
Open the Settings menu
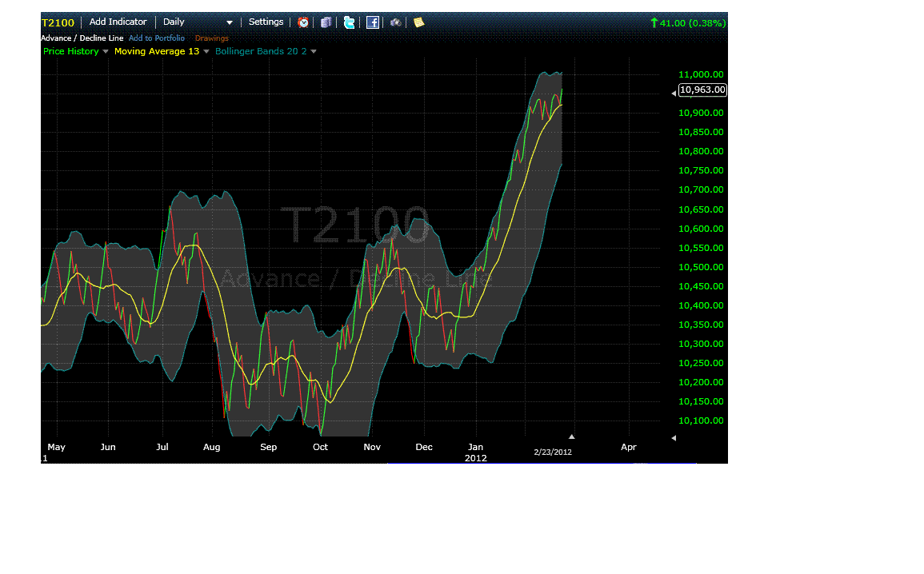(266, 22)
